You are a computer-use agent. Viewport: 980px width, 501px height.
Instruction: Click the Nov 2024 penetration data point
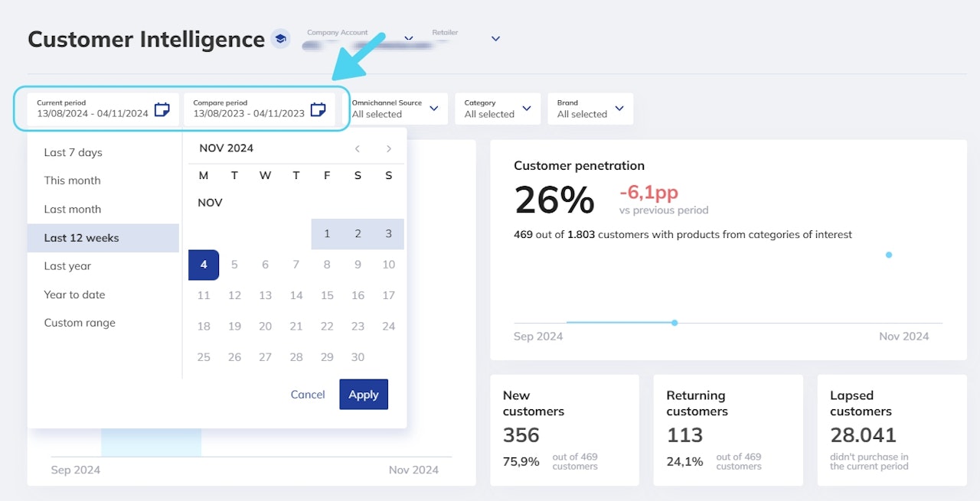click(x=888, y=255)
